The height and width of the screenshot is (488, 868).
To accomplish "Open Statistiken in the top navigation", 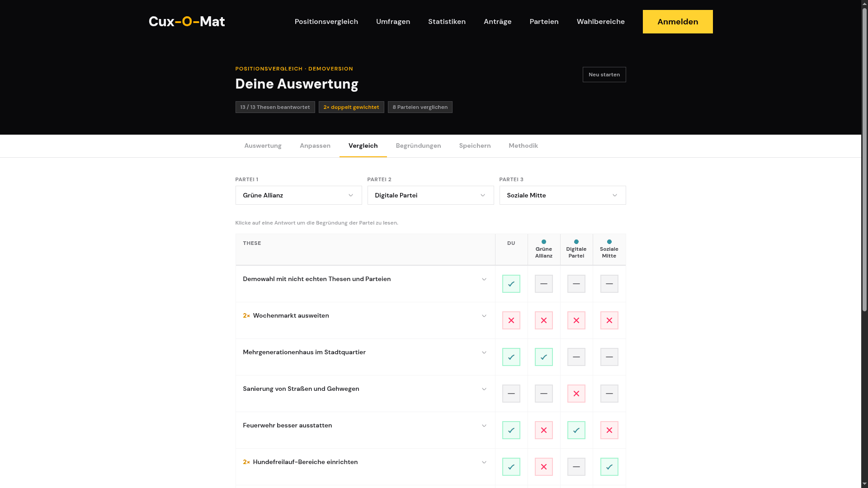I will pos(447,22).
